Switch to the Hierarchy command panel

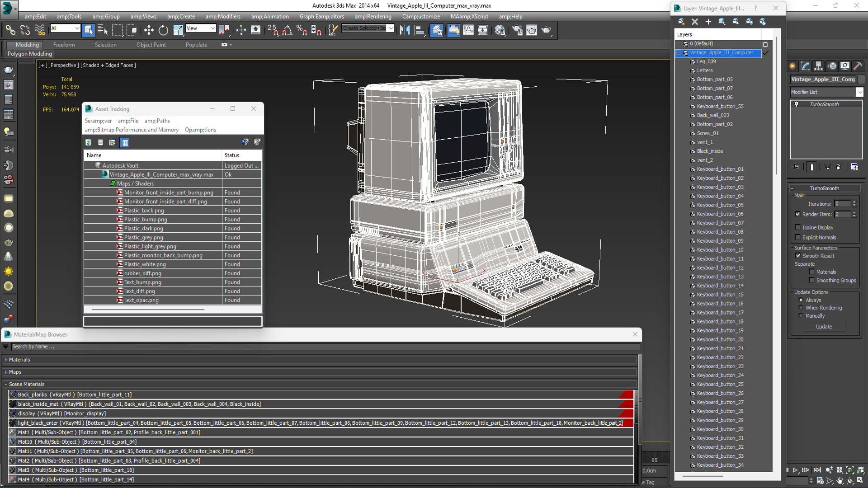coord(819,66)
